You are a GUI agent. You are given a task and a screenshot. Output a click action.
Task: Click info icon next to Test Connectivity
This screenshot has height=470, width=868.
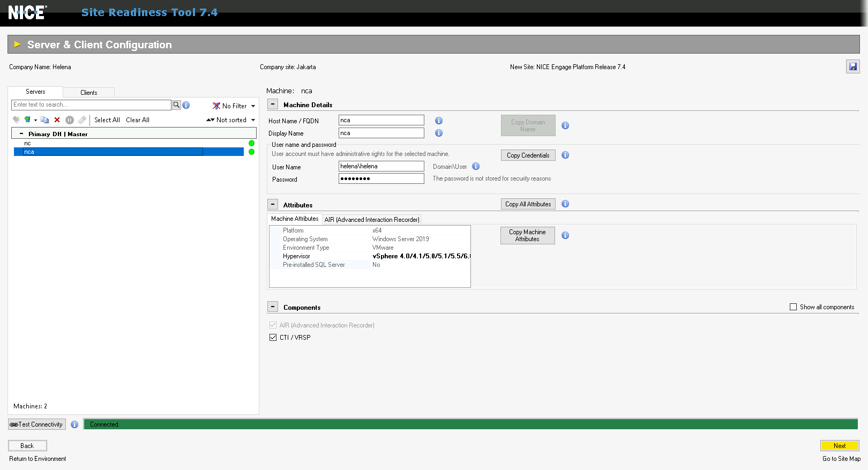(x=74, y=424)
